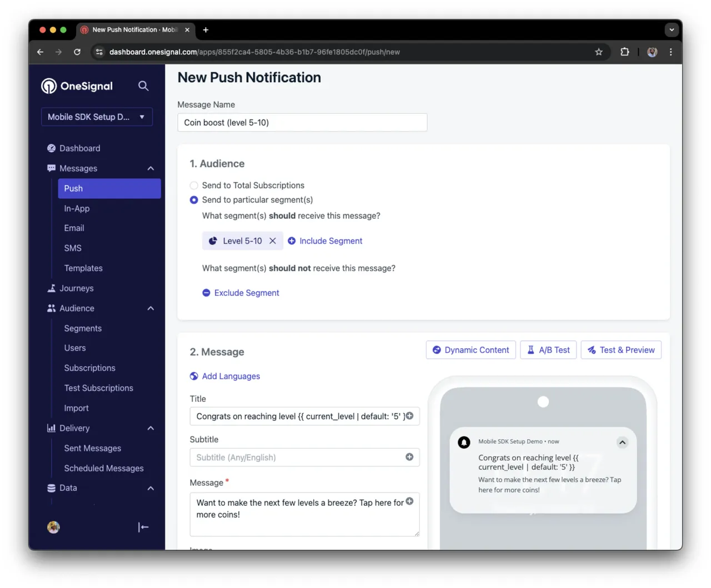Open the Mobile SDK Setup app dropdown
The width and height of the screenshot is (711, 588).
(97, 117)
